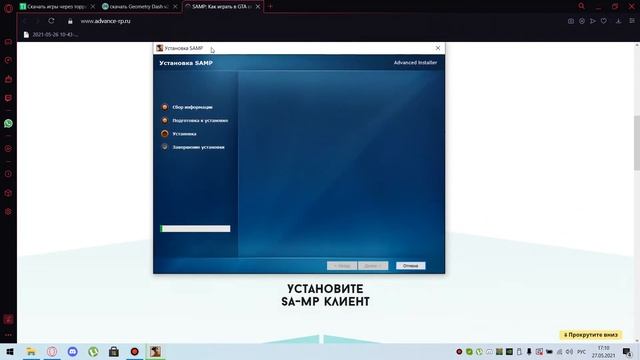Open the Easy Setup menu icon
This screenshot has height=360, width=640.
(632, 21)
